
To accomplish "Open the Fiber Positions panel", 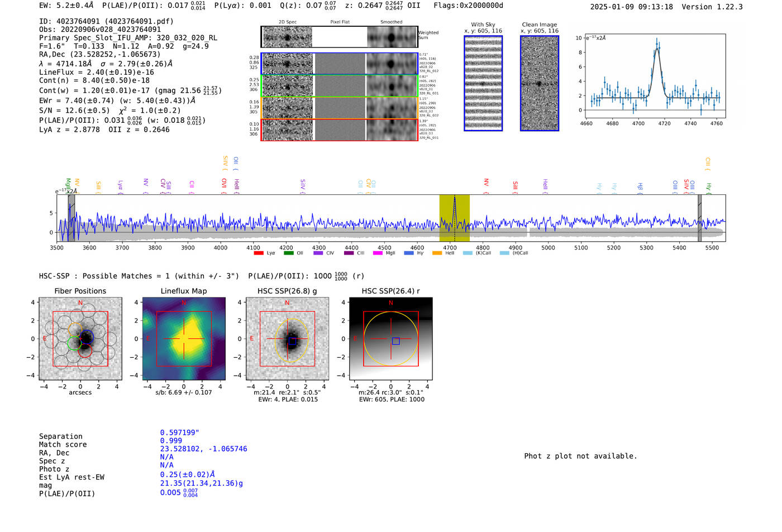I will pyautogui.click(x=80, y=339).
